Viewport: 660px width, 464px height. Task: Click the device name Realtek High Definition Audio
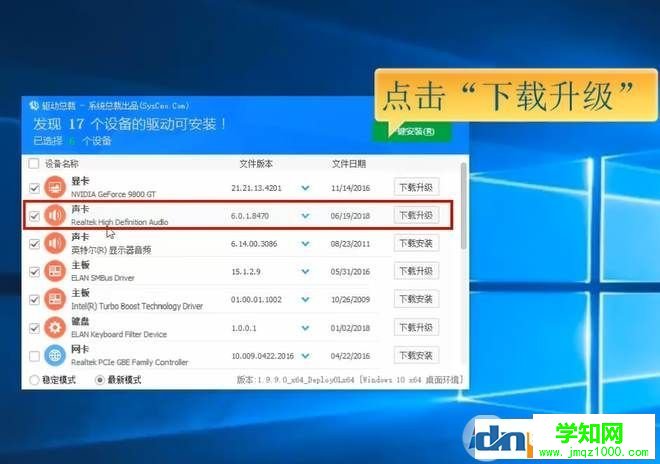point(120,222)
